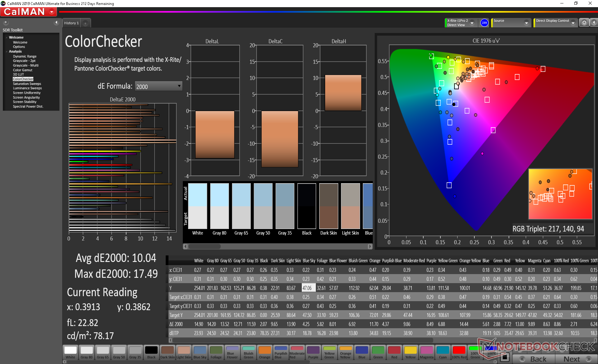
Task: Collapse the SDR Toolkit sidebar arrow
Action: pyautogui.click(x=56, y=22)
